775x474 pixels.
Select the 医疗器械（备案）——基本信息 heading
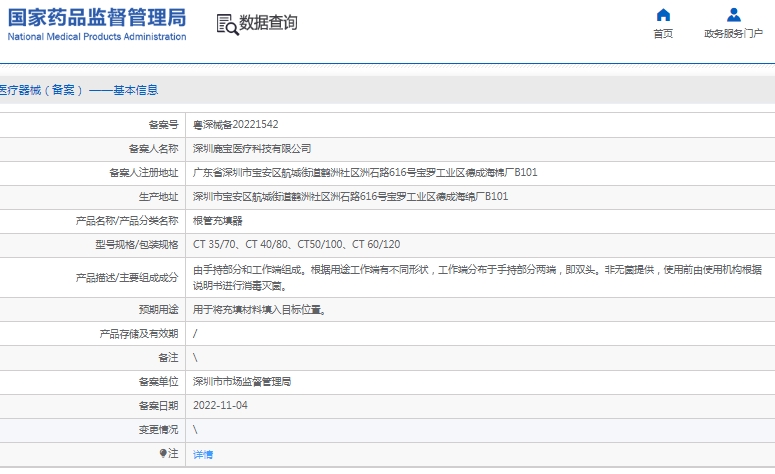pyautogui.click(x=79, y=90)
